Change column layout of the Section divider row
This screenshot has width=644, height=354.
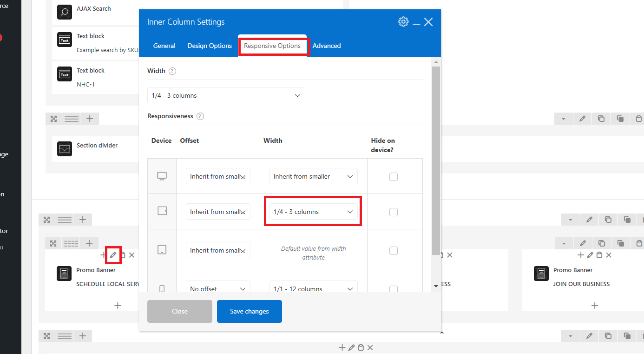72,119
